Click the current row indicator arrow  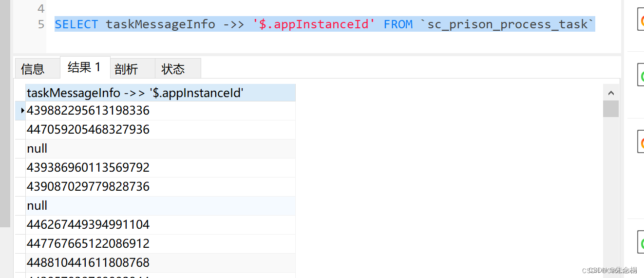point(22,111)
